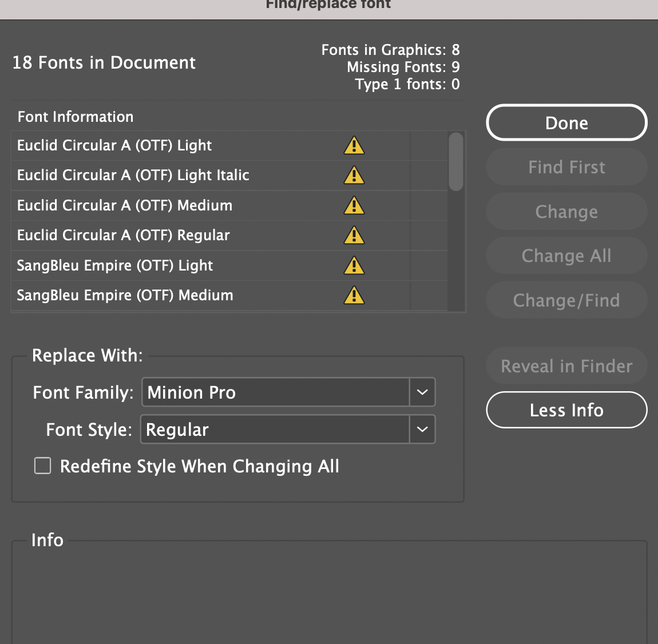This screenshot has height=644, width=658.
Task: Click Reveal in Finder
Action: coord(566,365)
